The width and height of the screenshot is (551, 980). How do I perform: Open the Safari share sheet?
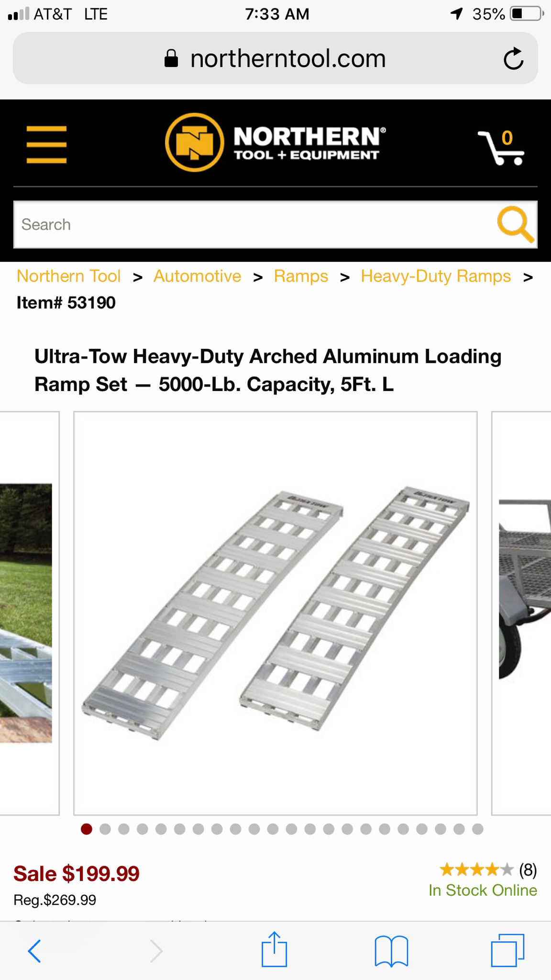tap(274, 949)
